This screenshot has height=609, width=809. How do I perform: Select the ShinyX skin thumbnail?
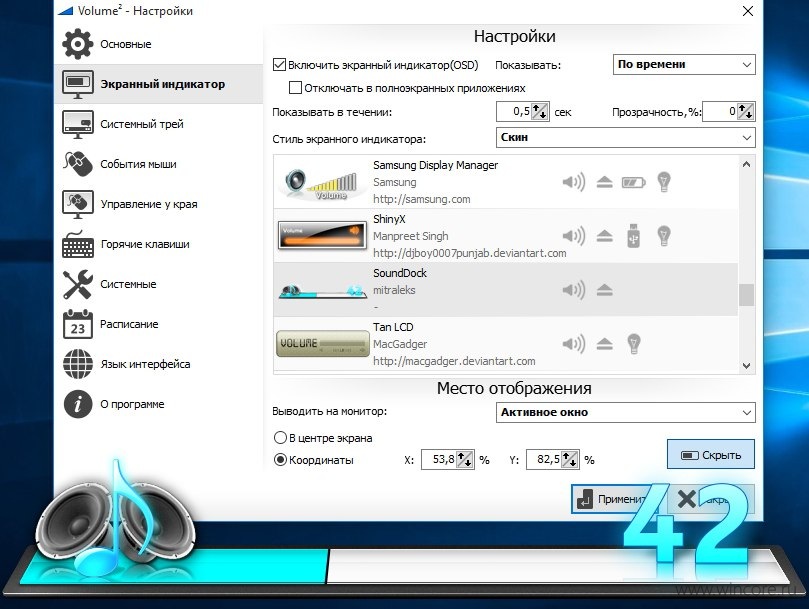click(x=322, y=236)
